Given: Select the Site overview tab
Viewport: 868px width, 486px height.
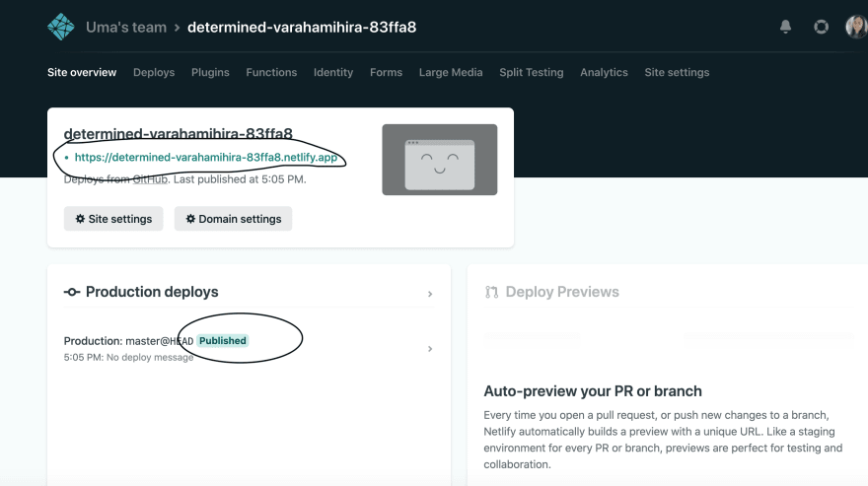Looking at the screenshot, I should tap(82, 73).
